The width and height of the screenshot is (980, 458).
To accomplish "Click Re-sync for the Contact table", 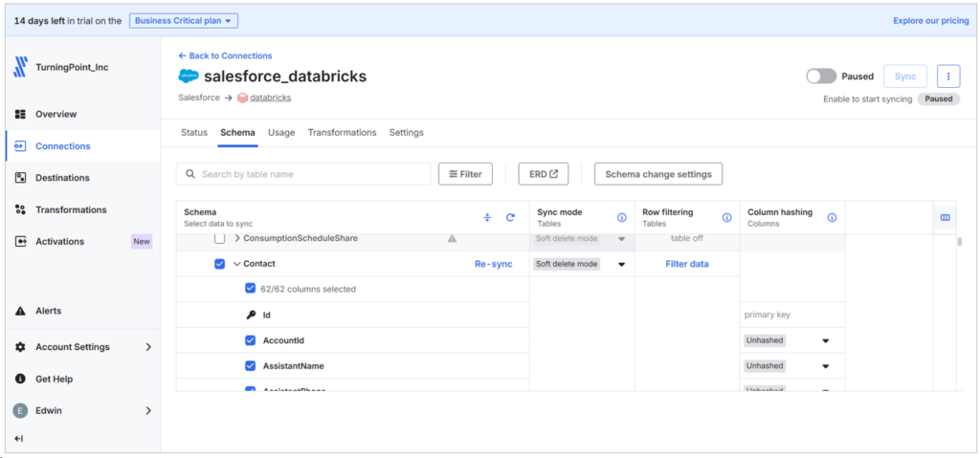I will tap(493, 264).
